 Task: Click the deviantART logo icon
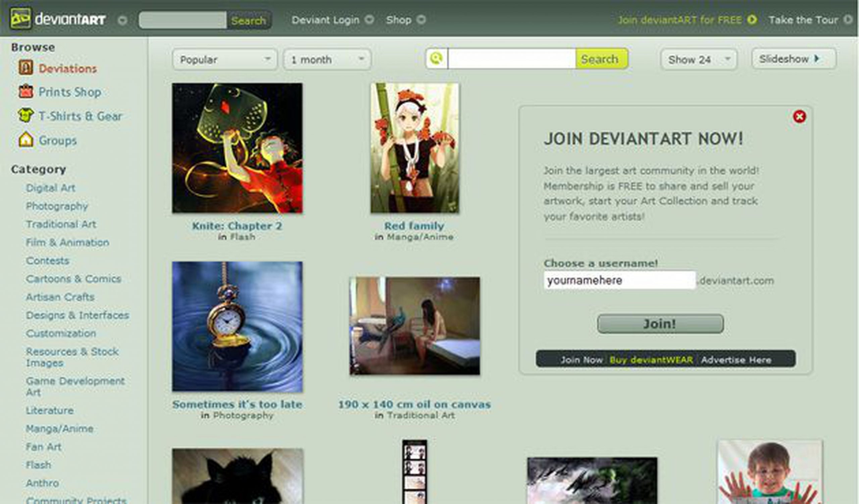(x=21, y=19)
